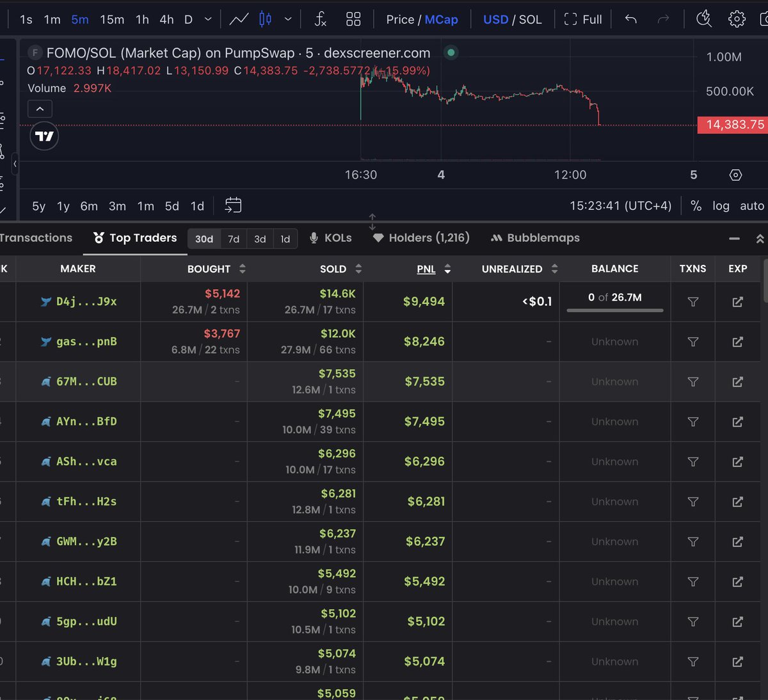Image resolution: width=768 pixels, height=700 pixels.
Task: Switch currency to SOL
Action: coord(530,19)
